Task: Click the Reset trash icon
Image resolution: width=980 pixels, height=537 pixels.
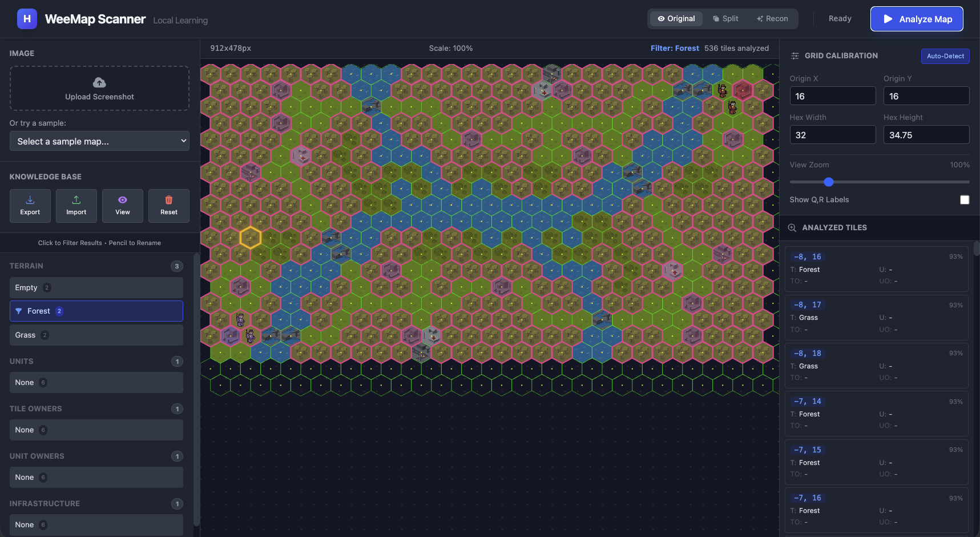Action: [169, 200]
